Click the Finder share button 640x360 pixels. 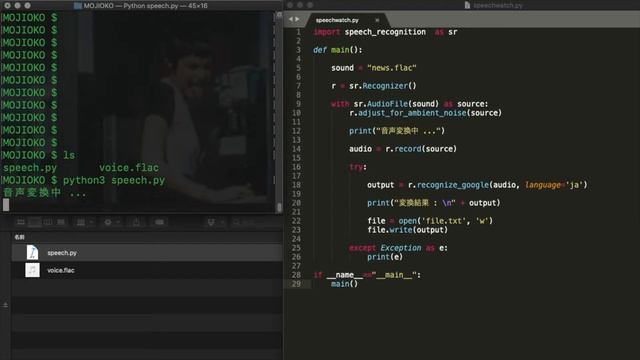pyautogui.click(x=136, y=222)
